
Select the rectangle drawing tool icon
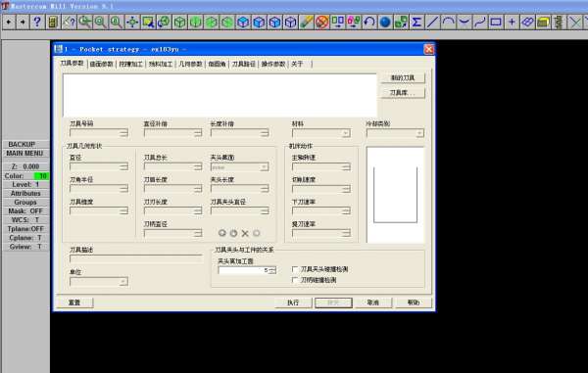point(496,22)
